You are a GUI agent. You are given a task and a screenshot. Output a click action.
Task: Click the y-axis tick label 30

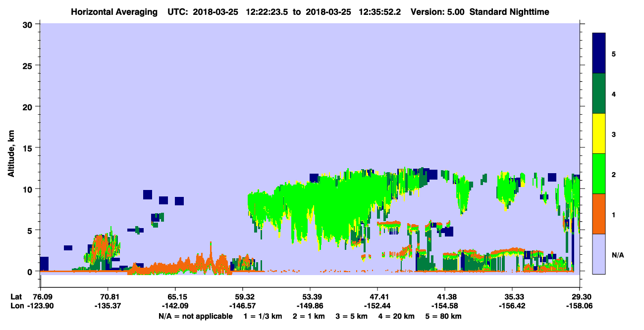coord(28,24)
